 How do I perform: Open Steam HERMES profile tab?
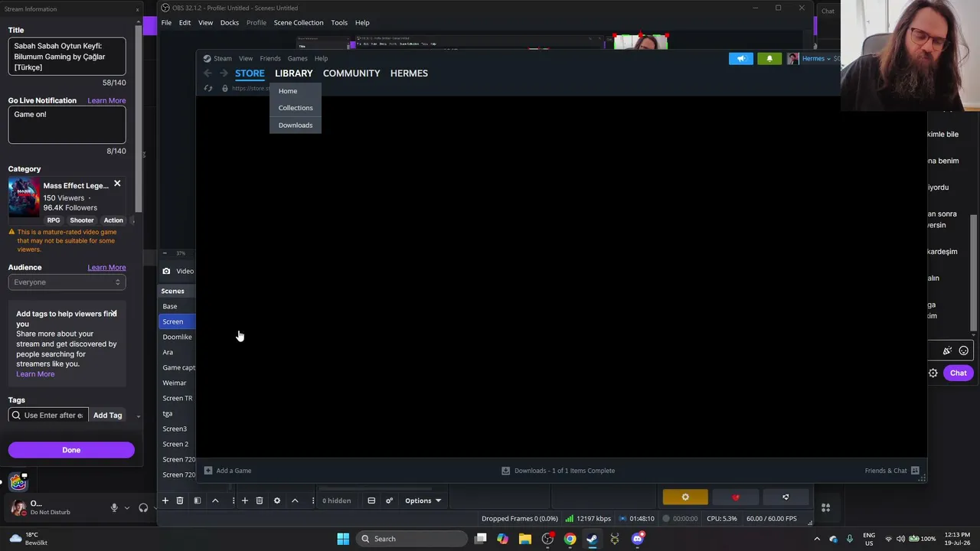click(x=409, y=73)
